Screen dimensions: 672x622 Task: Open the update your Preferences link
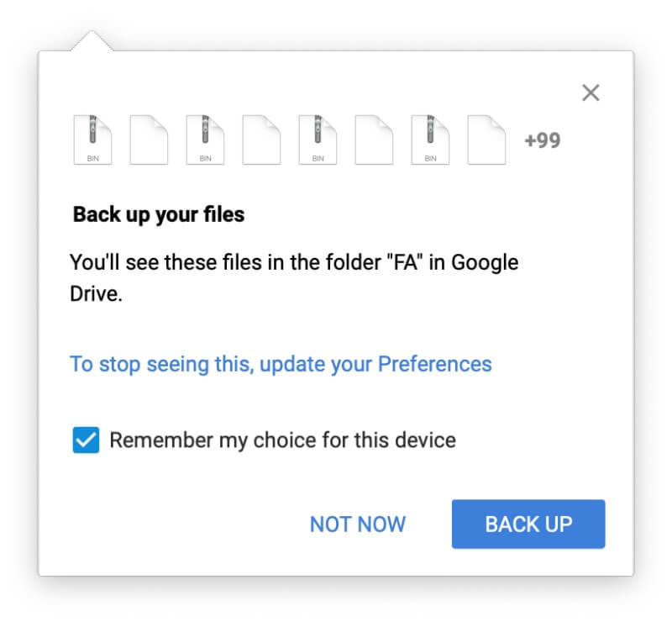[281, 364]
